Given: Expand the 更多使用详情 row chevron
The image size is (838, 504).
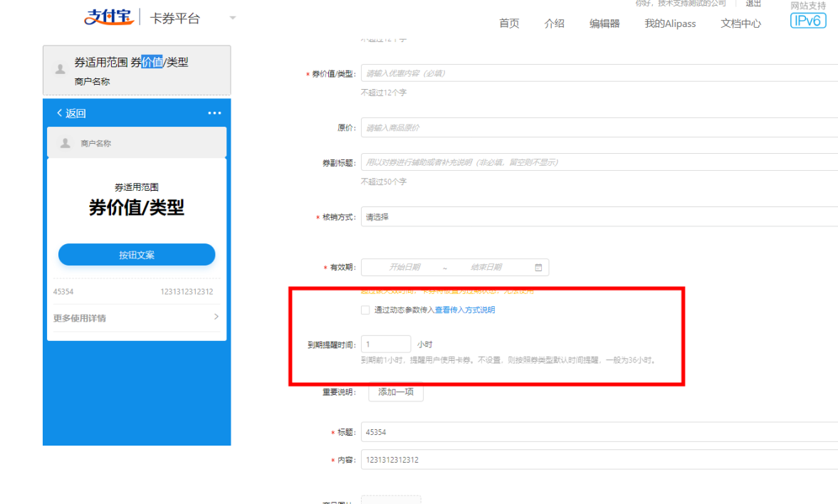Looking at the screenshot, I should (216, 317).
